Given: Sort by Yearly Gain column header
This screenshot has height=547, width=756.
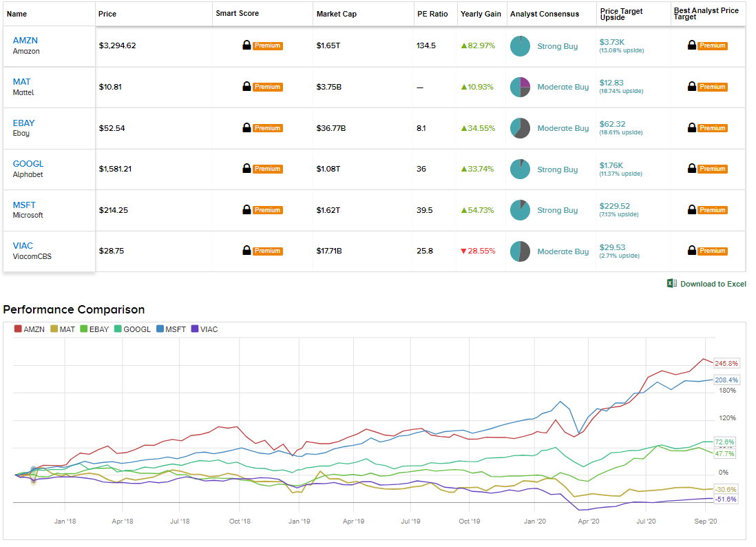Looking at the screenshot, I should point(481,14).
